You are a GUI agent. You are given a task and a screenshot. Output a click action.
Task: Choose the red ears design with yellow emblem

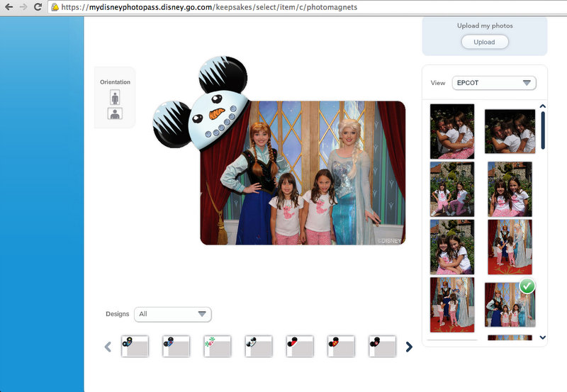coord(341,346)
